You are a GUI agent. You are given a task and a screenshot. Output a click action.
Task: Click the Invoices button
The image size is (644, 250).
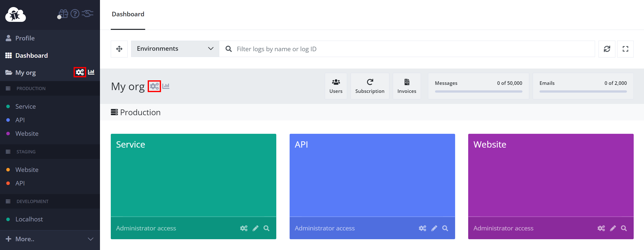click(x=407, y=86)
